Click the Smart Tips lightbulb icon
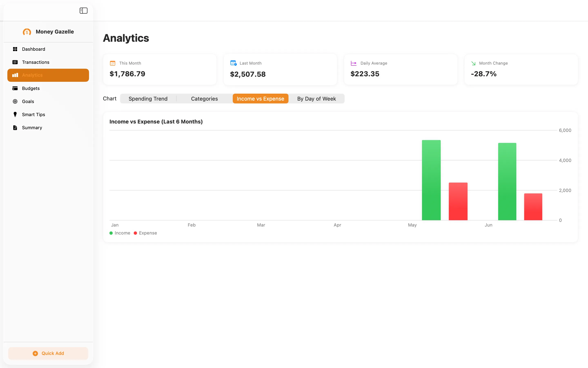The image size is (588, 368). pyautogui.click(x=15, y=114)
